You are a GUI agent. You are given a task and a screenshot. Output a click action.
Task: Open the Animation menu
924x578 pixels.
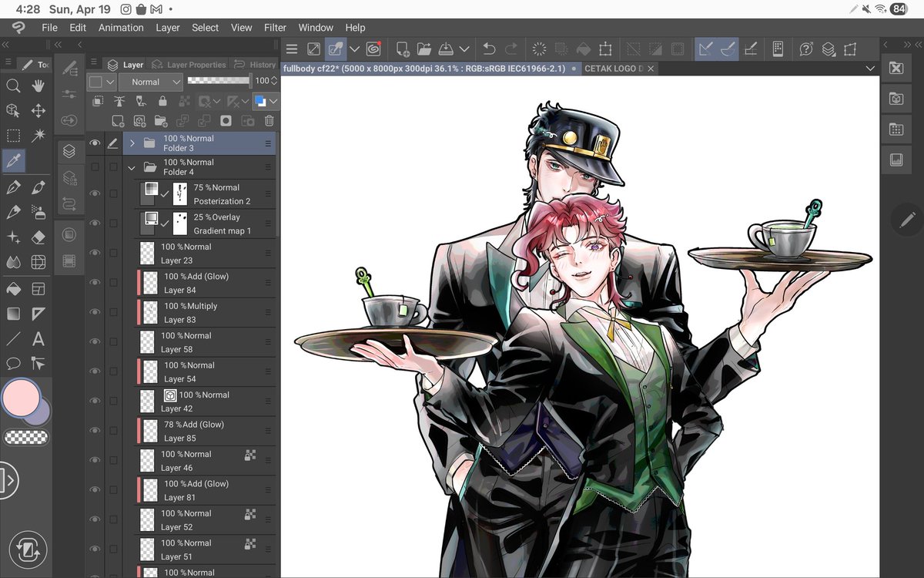[x=121, y=27]
